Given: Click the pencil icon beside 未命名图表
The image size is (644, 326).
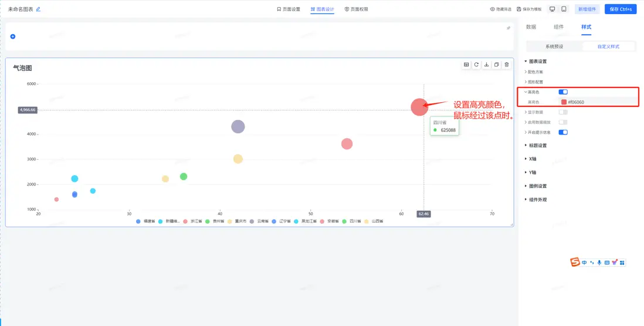Looking at the screenshot, I should (x=38, y=9).
